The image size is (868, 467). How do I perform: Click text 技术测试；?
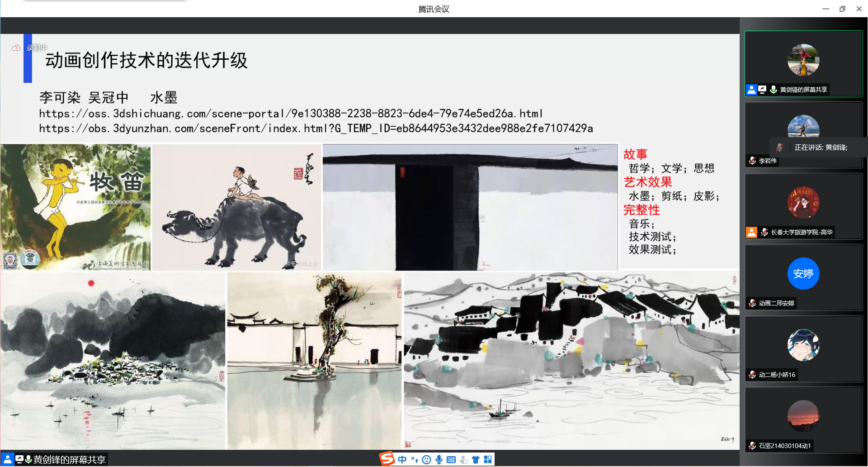652,237
